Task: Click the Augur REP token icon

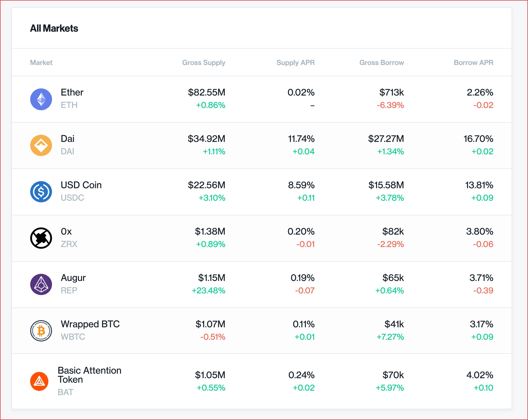Action: [41, 285]
